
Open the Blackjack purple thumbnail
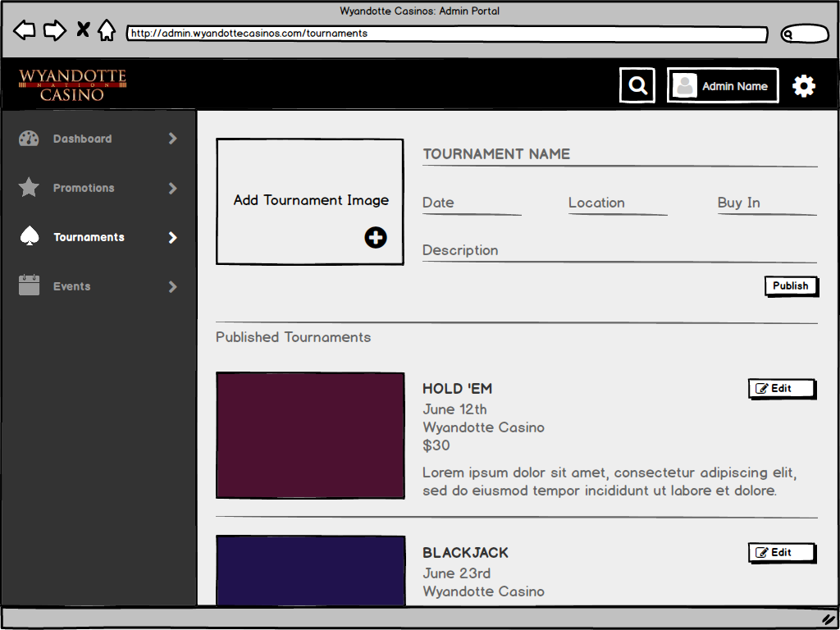point(311,571)
